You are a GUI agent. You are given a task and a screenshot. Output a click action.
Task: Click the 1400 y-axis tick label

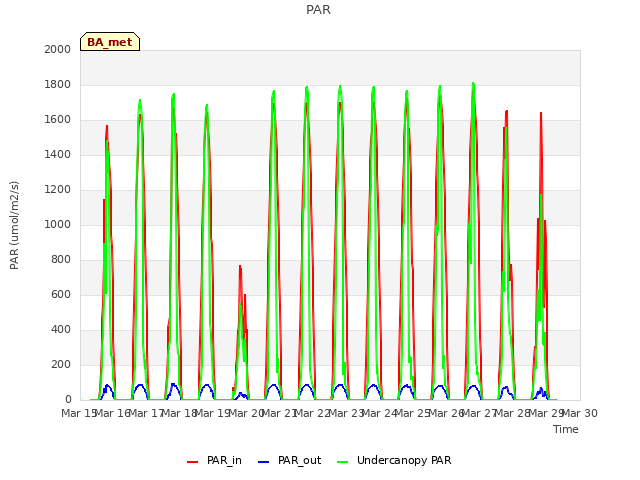pyautogui.click(x=58, y=154)
